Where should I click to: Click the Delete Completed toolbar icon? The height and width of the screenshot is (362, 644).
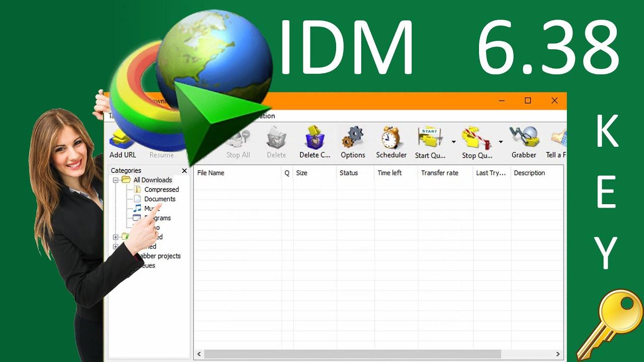(x=315, y=137)
